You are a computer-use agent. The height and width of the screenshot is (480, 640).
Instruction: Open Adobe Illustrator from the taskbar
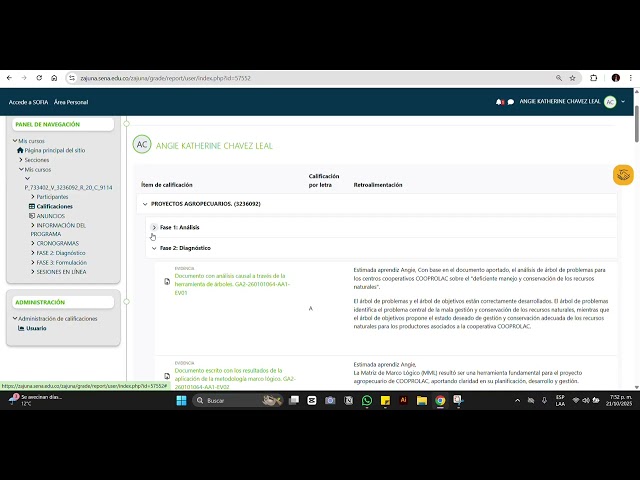point(403,400)
